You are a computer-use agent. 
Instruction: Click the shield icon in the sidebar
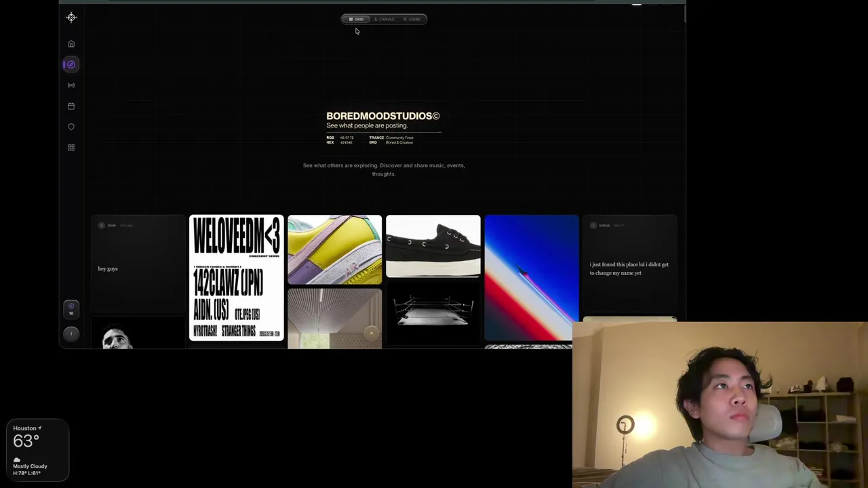click(71, 127)
